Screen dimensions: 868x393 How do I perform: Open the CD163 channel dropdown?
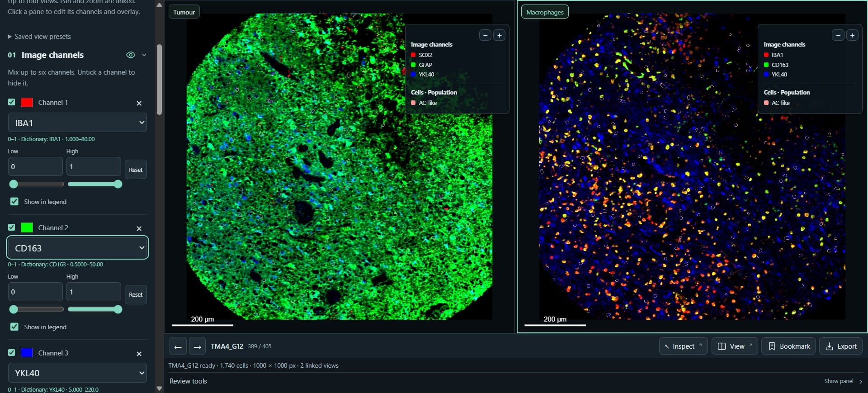tap(77, 248)
